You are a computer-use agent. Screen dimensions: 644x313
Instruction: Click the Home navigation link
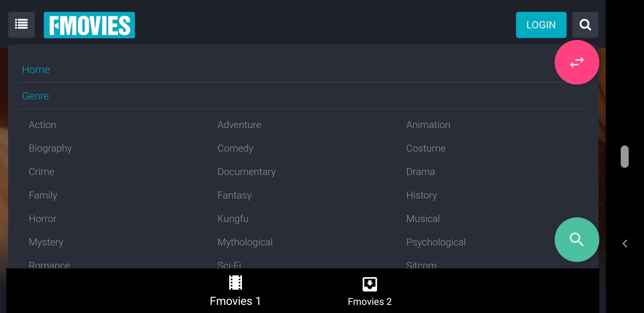click(x=36, y=69)
